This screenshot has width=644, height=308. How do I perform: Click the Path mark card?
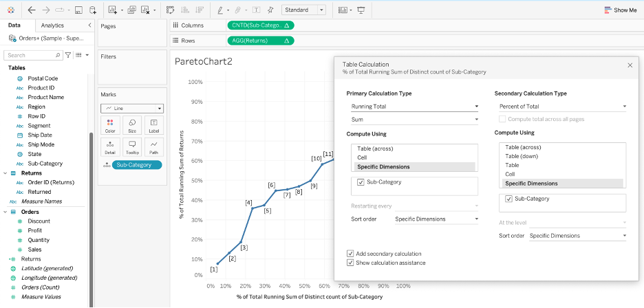pyautogui.click(x=153, y=146)
